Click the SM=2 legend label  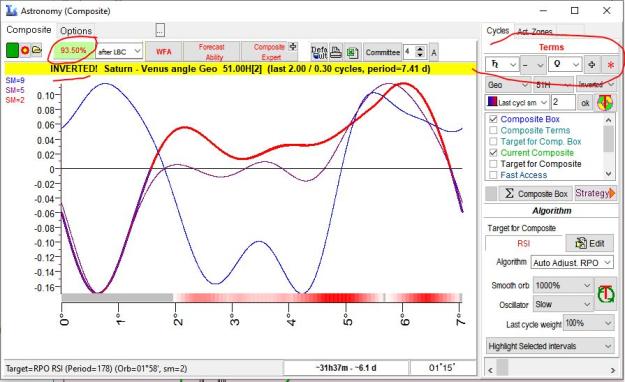pyautogui.click(x=15, y=100)
